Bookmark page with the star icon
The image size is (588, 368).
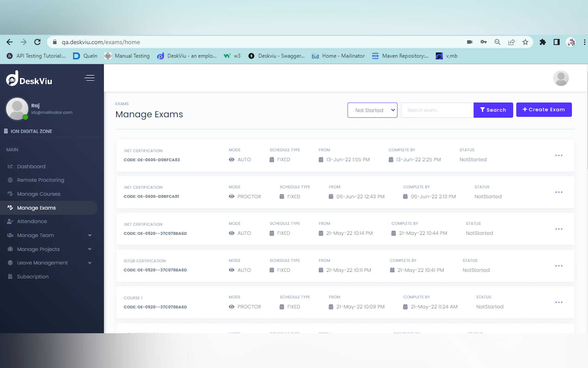[x=525, y=42]
